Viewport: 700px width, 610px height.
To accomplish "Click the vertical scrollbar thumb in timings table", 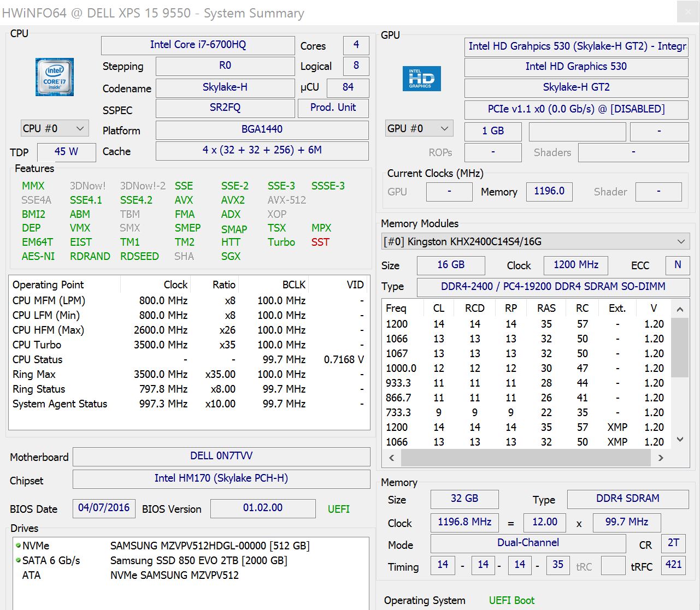I will [680, 347].
